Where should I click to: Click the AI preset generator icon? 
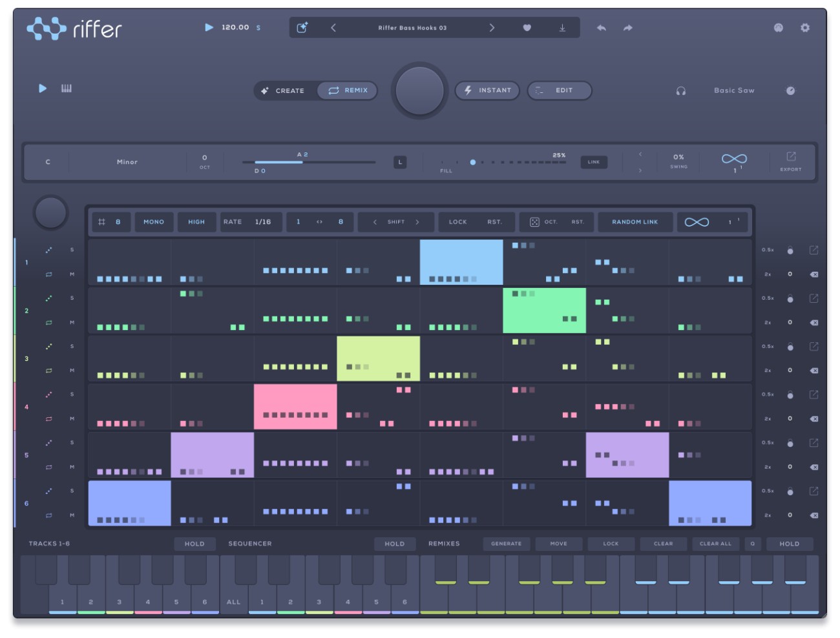click(302, 27)
